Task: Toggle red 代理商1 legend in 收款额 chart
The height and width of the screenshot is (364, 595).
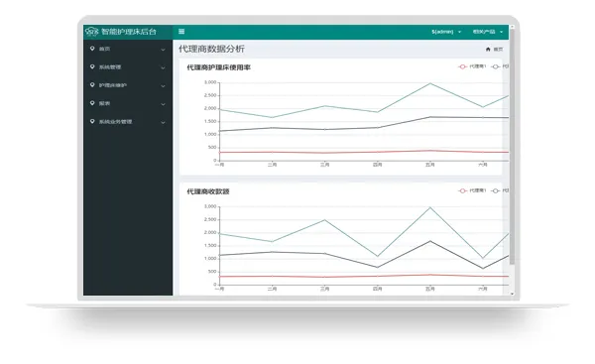Action: click(472, 190)
